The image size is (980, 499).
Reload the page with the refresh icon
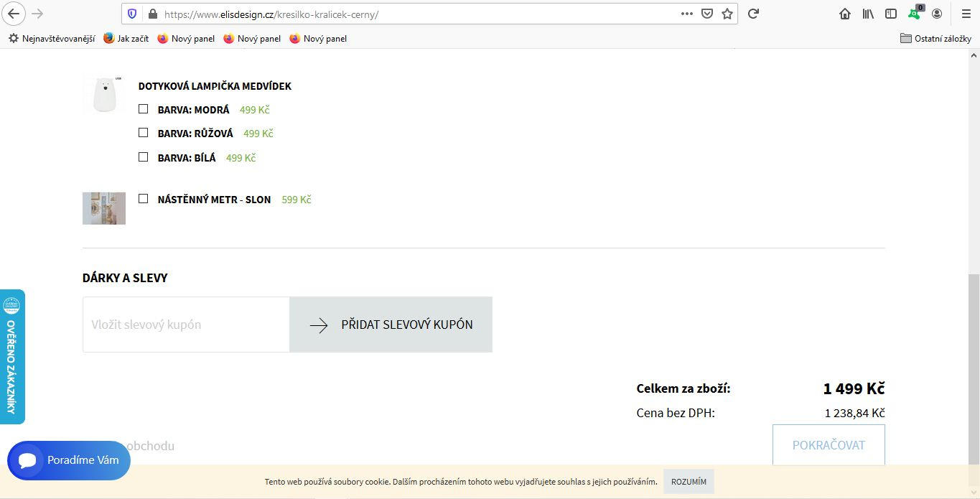point(753,14)
